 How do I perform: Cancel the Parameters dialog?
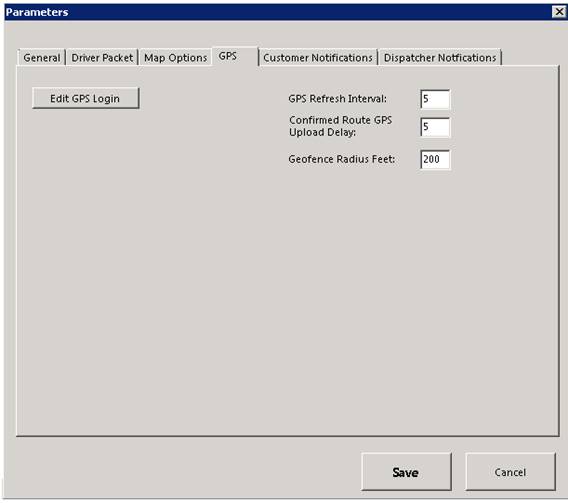coord(510,472)
